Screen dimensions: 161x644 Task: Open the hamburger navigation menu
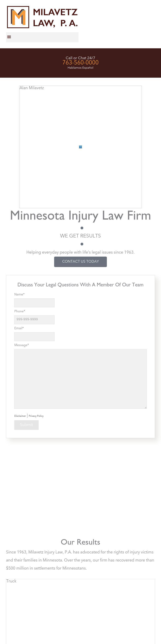[x=9, y=37]
